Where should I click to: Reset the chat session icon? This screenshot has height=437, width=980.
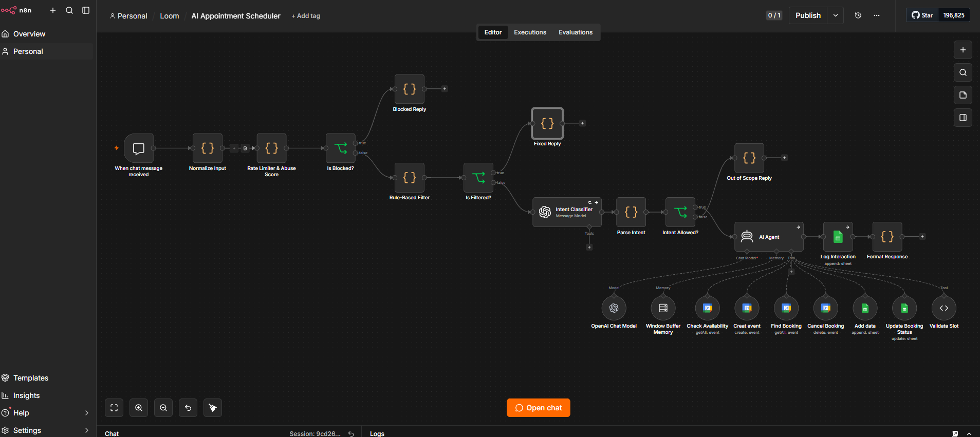tap(351, 434)
